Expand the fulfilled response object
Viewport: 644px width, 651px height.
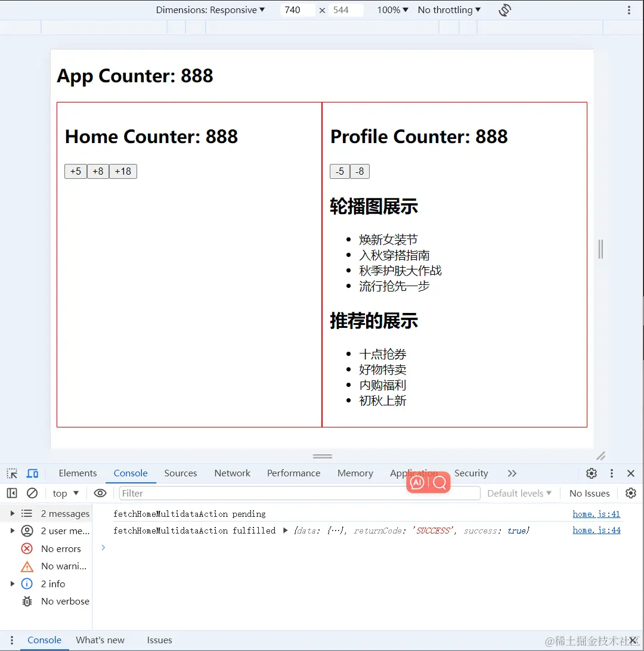285,531
